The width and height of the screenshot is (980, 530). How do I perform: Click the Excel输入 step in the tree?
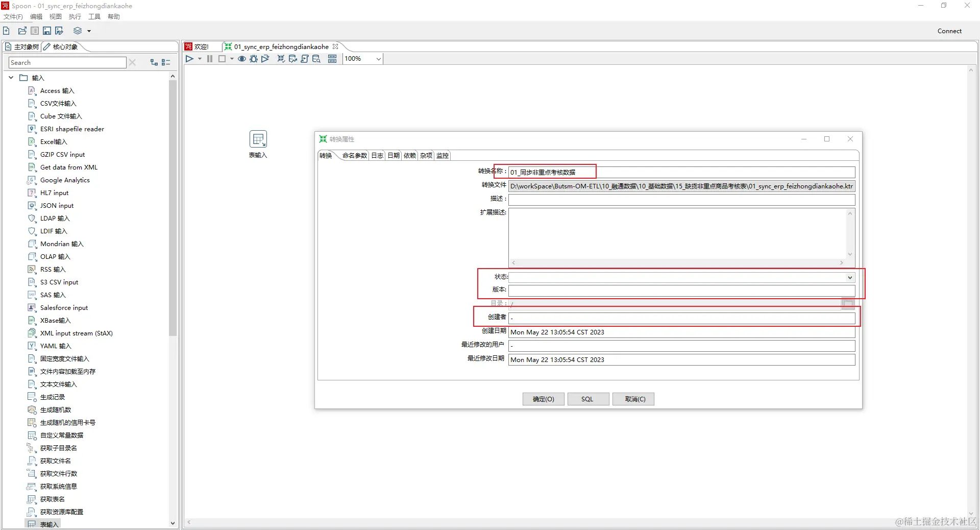click(54, 142)
